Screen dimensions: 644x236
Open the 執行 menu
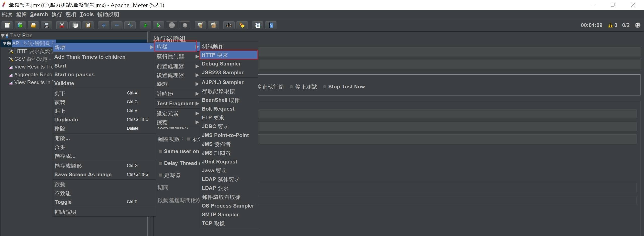(57, 14)
